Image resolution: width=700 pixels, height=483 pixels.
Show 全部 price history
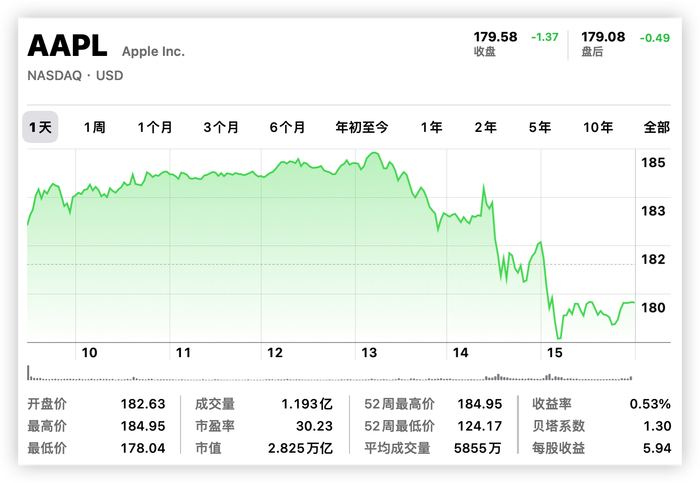(x=656, y=127)
